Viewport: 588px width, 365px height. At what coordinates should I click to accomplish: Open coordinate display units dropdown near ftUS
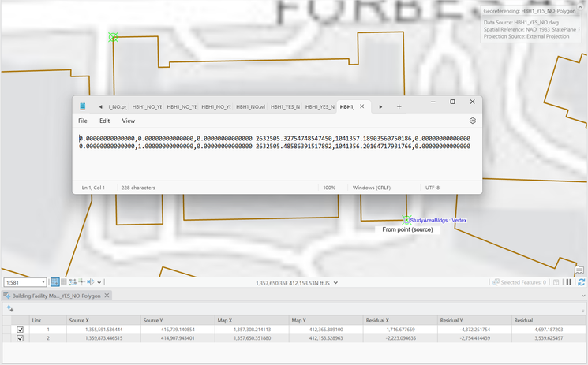point(335,283)
